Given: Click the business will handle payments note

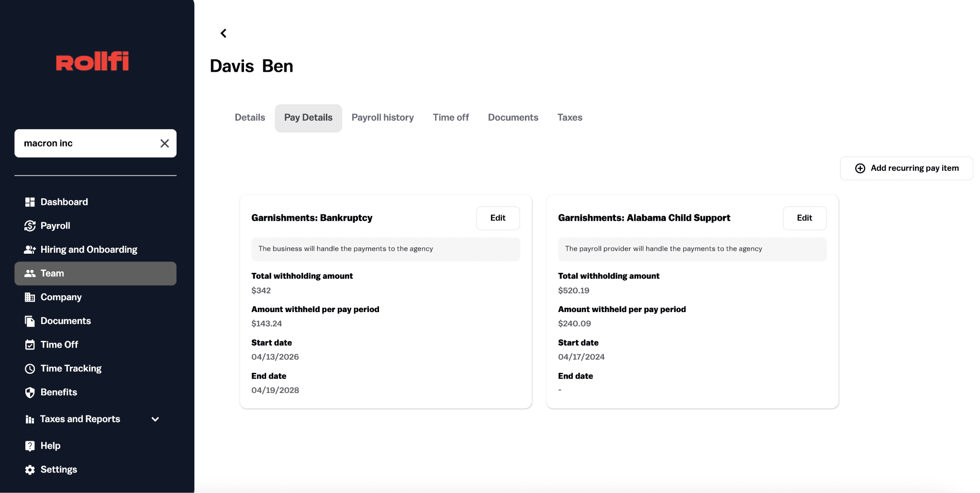Looking at the screenshot, I should click(x=385, y=249).
